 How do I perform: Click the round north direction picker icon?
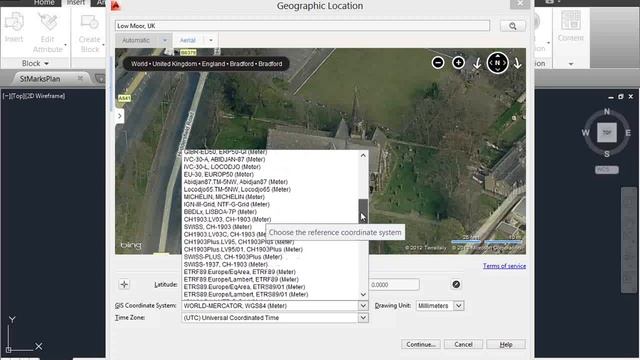[x=456, y=284]
